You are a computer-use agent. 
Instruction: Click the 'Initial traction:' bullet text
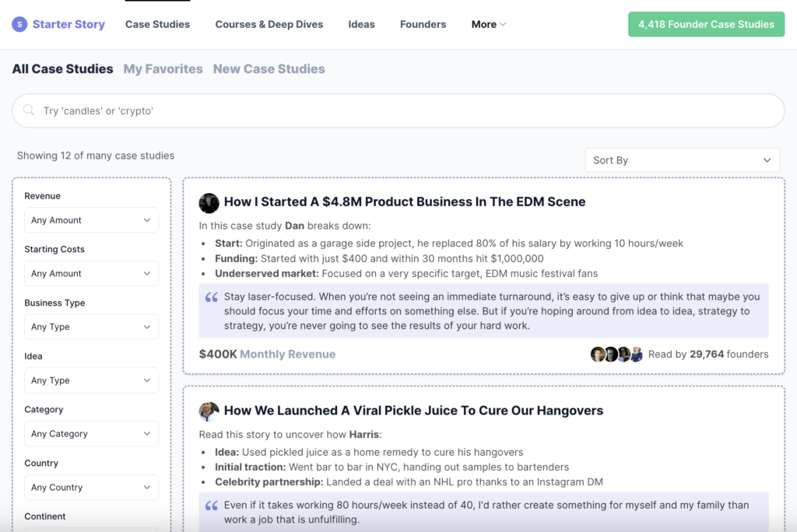click(x=392, y=467)
